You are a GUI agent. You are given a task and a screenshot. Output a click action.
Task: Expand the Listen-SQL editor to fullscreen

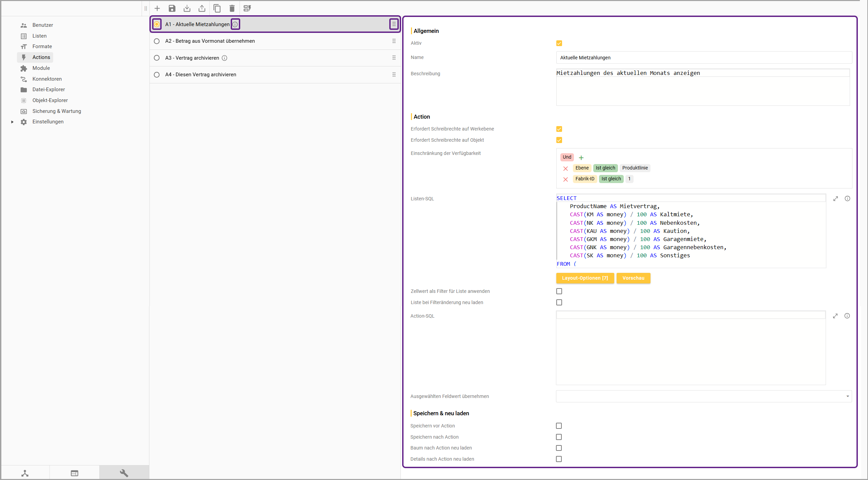click(835, 199)
